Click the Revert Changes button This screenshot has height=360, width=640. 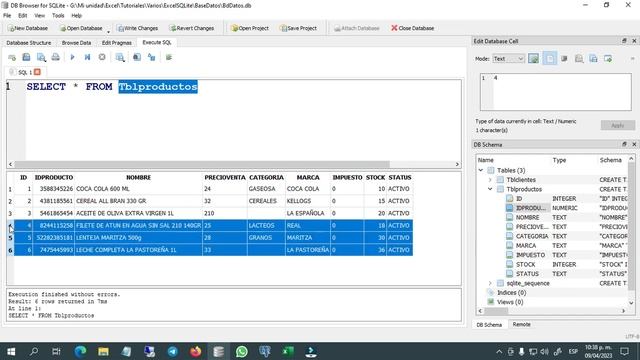coord(191,28)
